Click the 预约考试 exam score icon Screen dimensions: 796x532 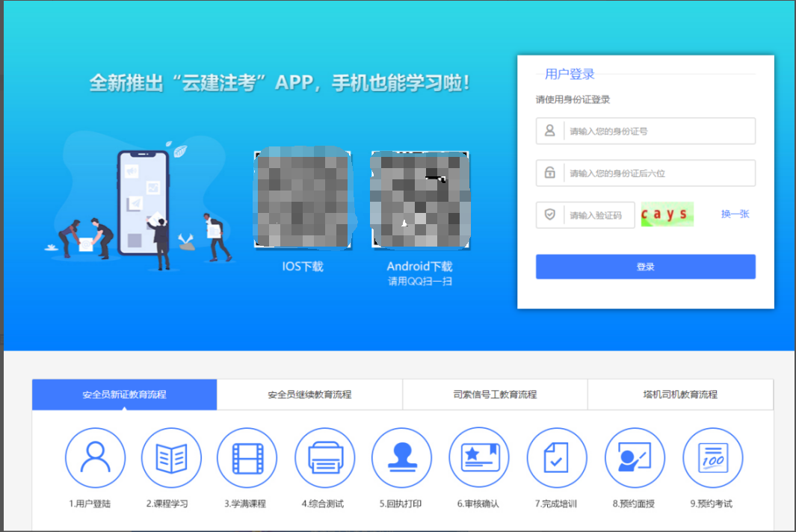pos(712,457)
